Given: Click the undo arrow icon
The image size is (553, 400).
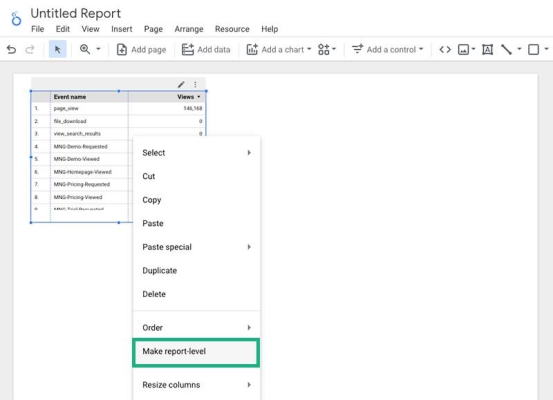Looking at the screenshot, I should click(x=11, y=49).
